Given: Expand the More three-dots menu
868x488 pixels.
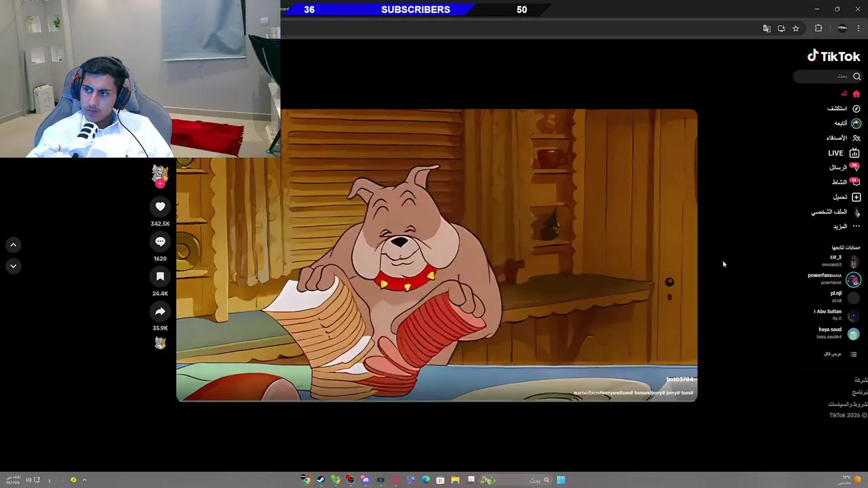Looking at the screenshot, I should tap(847, 226).
